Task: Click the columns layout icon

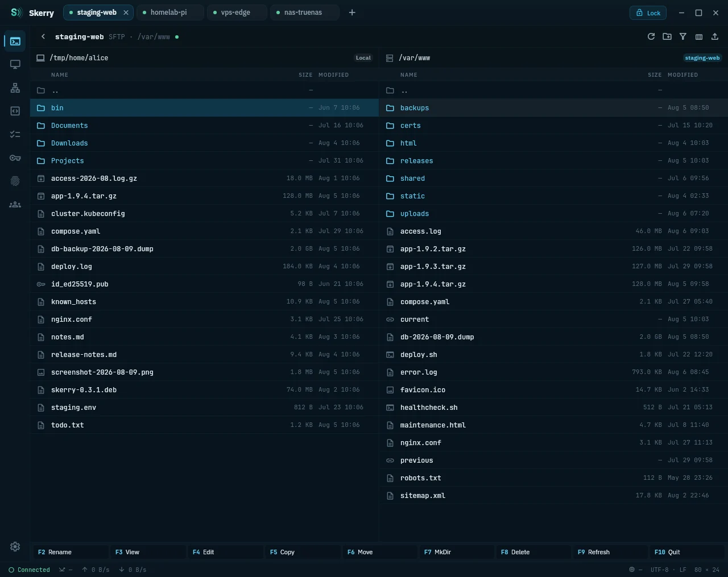Action: click(699, 36)
